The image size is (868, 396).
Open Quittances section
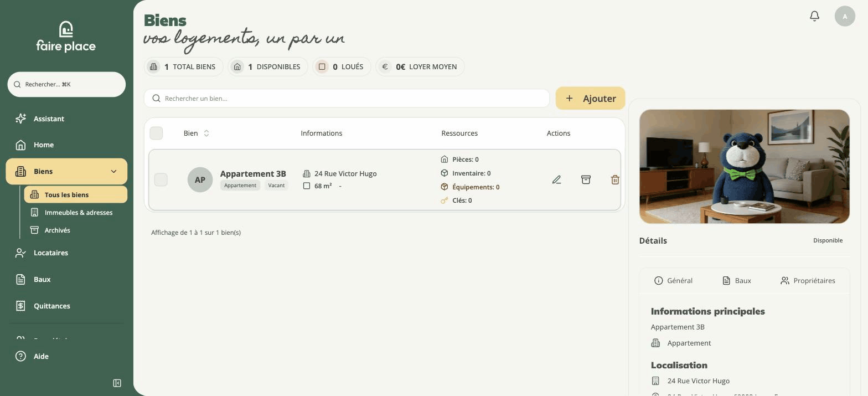click(66, 306)
